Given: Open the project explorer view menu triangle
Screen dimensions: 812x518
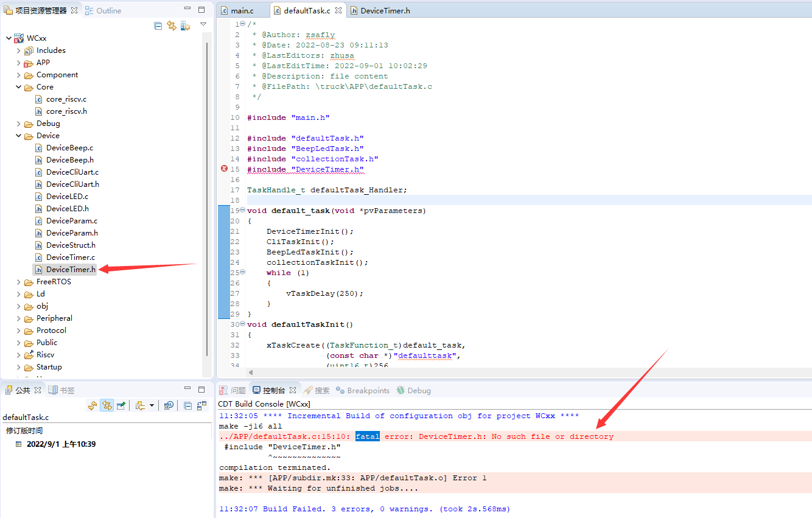Looking at the screenshot, I should (x=203, y=24).
